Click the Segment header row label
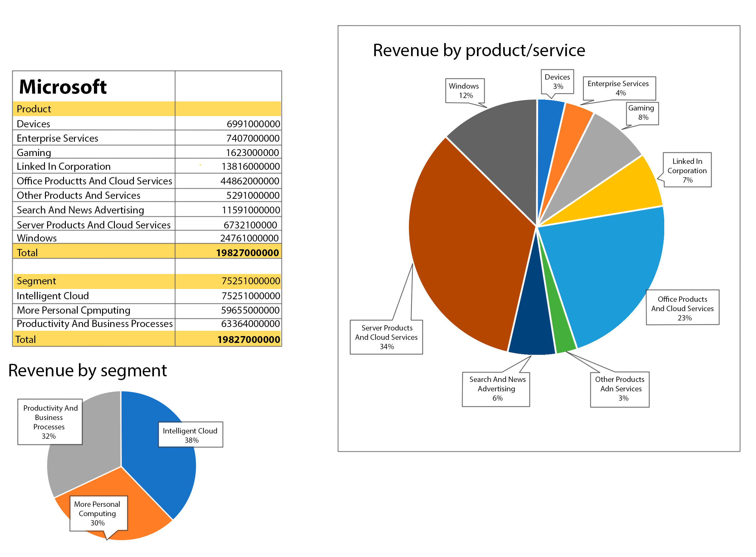 pyautogui.click(x=37, y=281)
